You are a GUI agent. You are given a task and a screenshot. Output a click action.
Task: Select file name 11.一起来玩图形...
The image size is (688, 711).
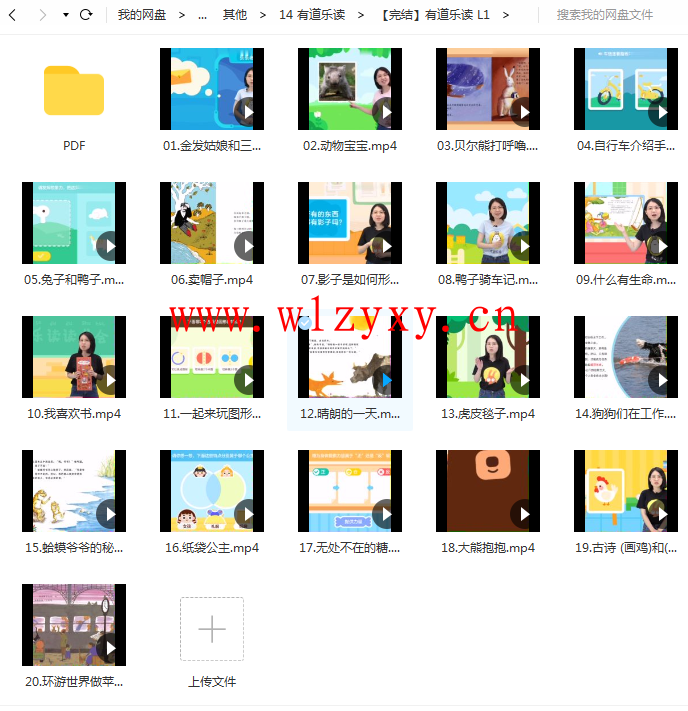tap(212, 414)
